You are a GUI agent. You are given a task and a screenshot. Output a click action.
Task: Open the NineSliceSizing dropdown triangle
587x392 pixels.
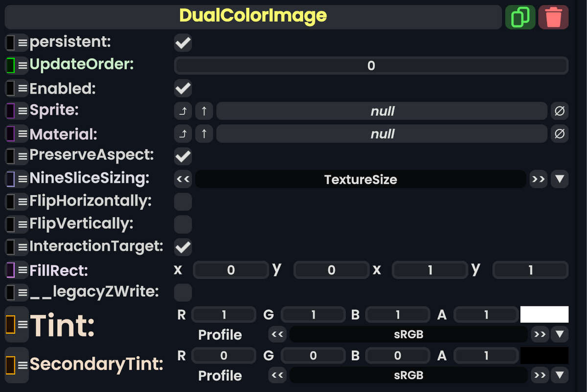(560, 179)
